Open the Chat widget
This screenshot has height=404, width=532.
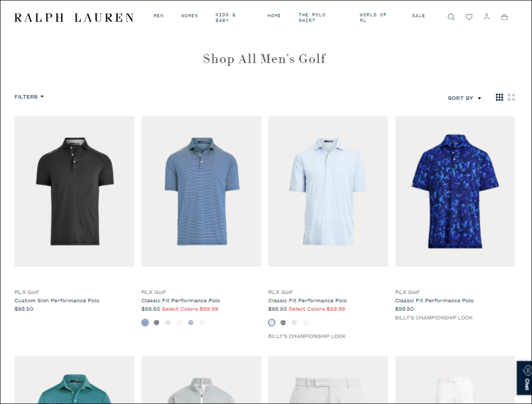(x=524, y=378)
